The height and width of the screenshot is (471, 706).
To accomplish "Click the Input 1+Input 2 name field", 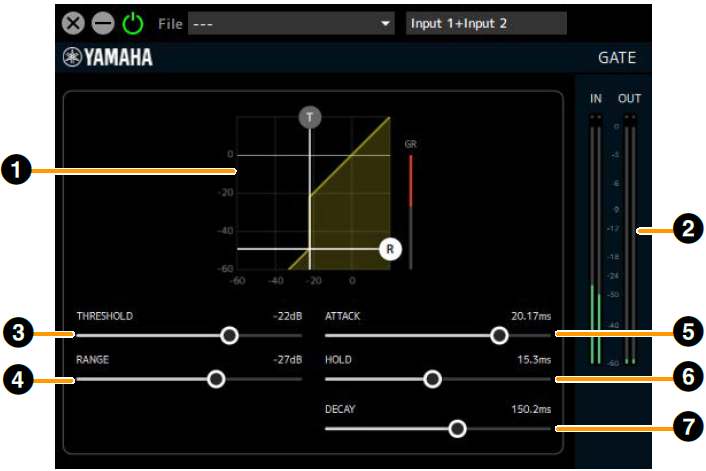I will (x=486, y=23).
